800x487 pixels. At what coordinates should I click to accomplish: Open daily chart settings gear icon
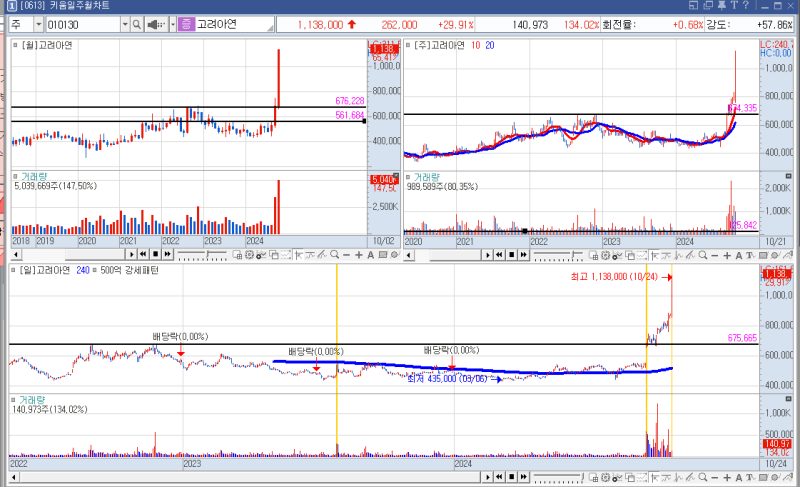[605, 477]
